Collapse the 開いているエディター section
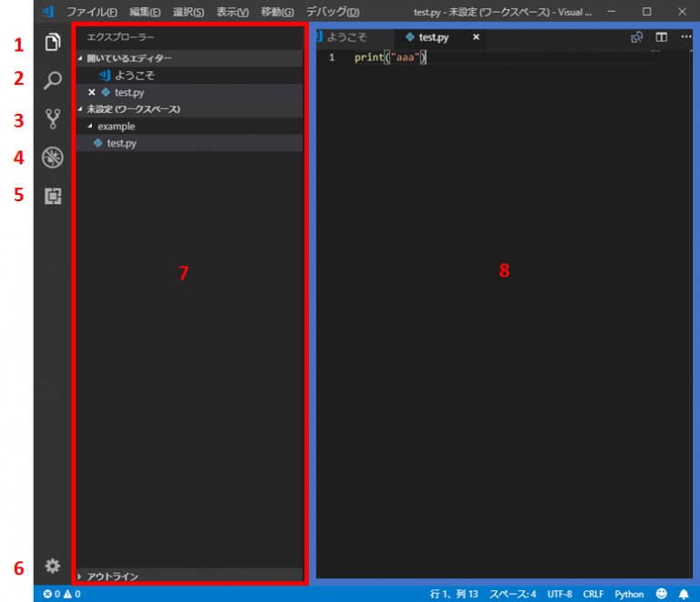This screenshot has height=602, width=700. [190, 58]
